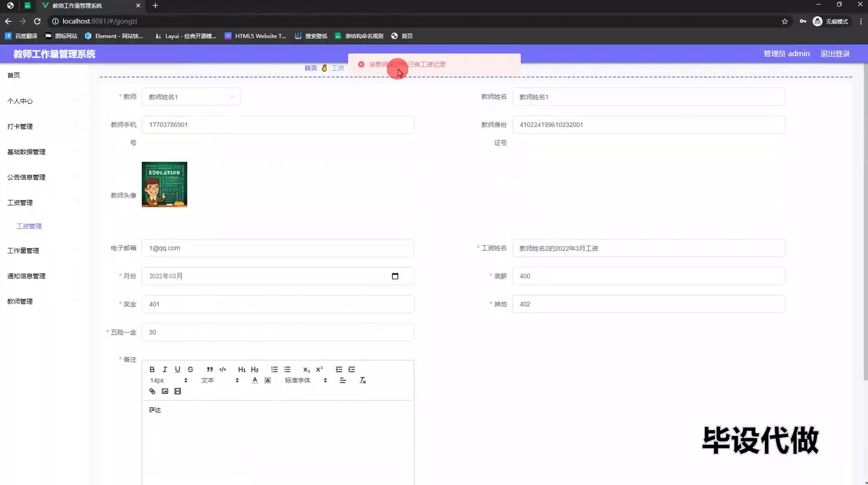The image size is (868, 485).
Task: Click the superscript icon
Action: tap(319, 369)
